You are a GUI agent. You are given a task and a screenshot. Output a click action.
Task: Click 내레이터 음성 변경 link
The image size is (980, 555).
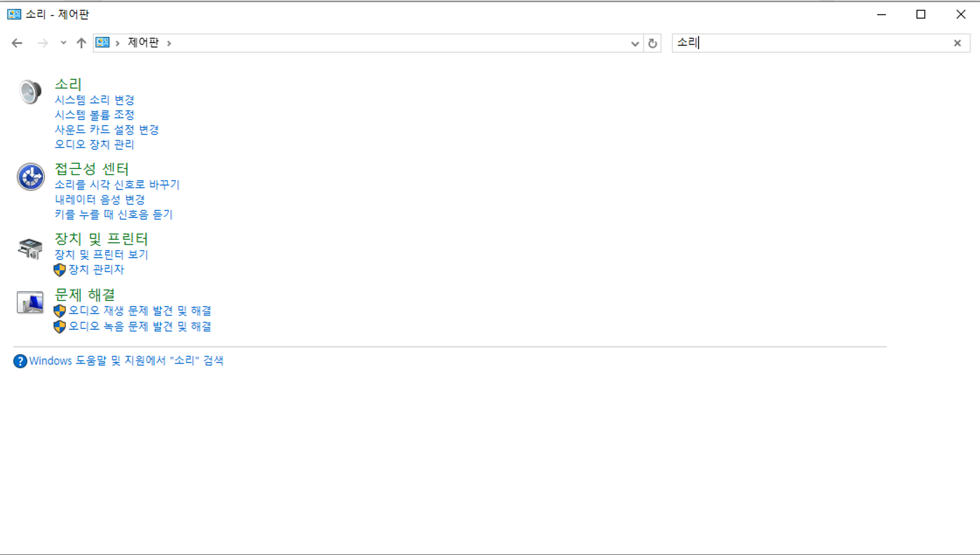[100, 200]
